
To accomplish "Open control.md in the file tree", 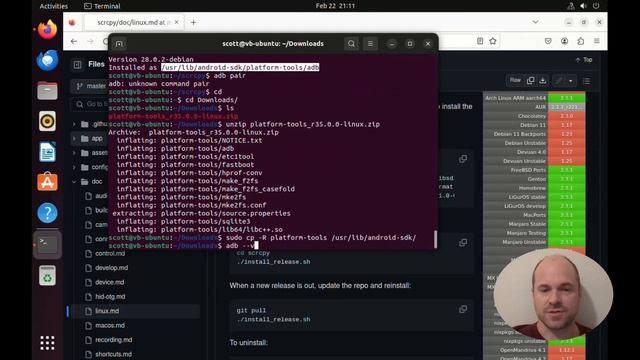I will click(x=110, y=253).
